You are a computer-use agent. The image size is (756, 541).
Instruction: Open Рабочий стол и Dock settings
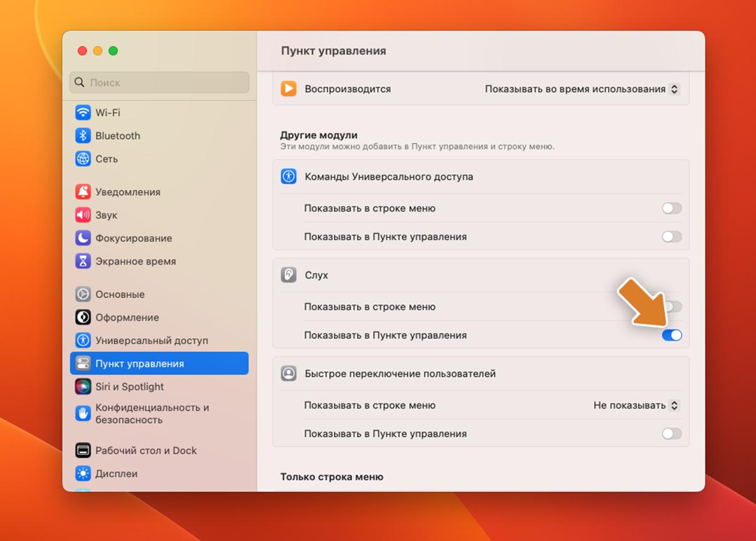(159, 451)
